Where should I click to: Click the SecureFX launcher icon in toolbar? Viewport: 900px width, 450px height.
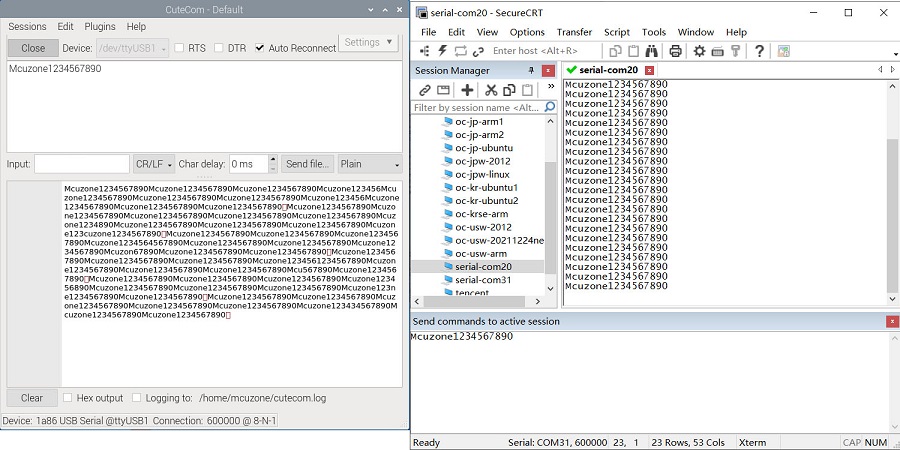pos(783,51)
